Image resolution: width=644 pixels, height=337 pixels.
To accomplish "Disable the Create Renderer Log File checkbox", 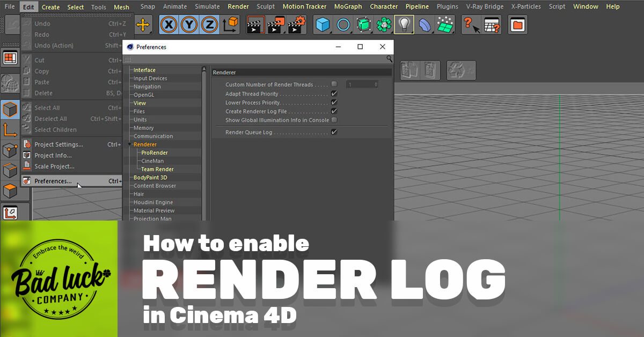I will point(334,111).
